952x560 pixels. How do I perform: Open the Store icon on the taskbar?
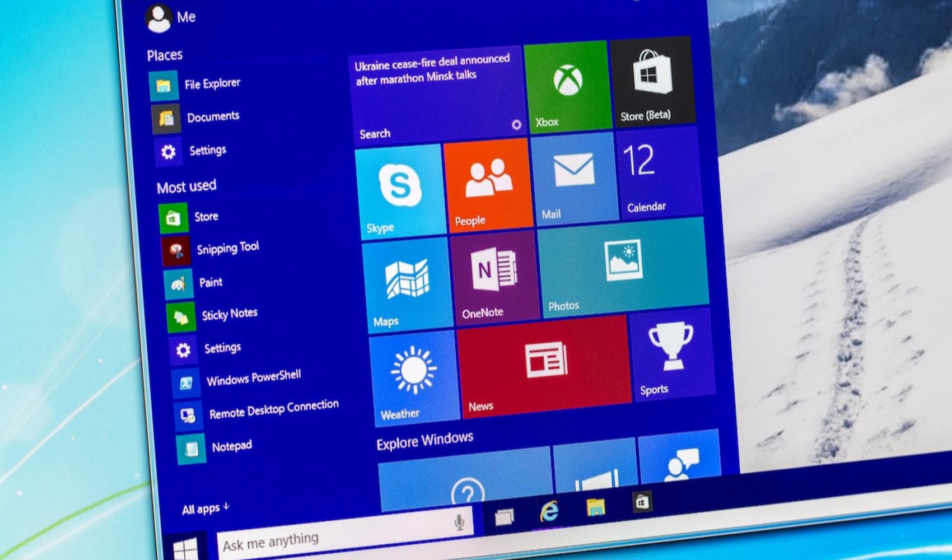(x=642, y=502)
